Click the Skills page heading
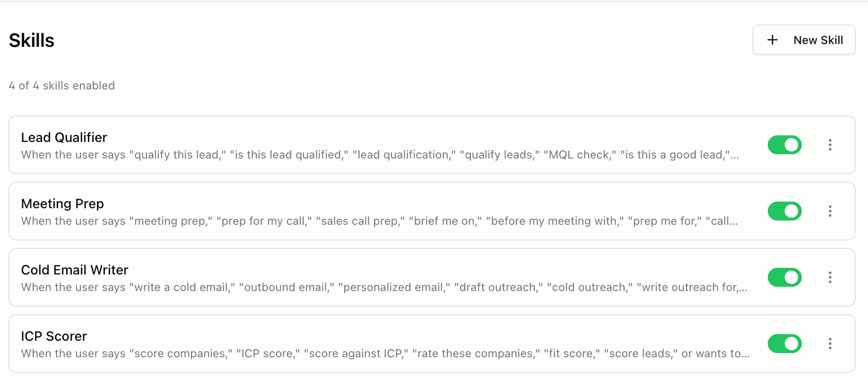The width and height of the screenshot is (868, 389). pyautogui.click(x=32, y=41)
